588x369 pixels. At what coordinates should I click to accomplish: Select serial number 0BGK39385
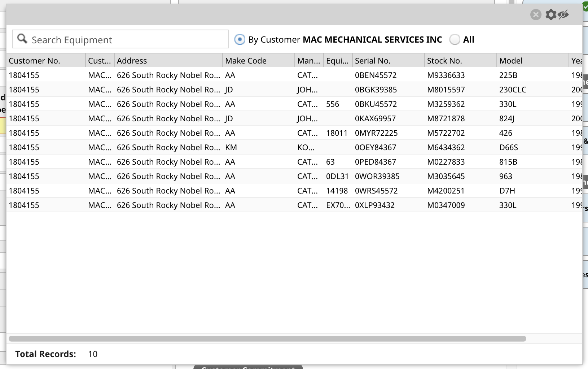click(x=376, y=90)
